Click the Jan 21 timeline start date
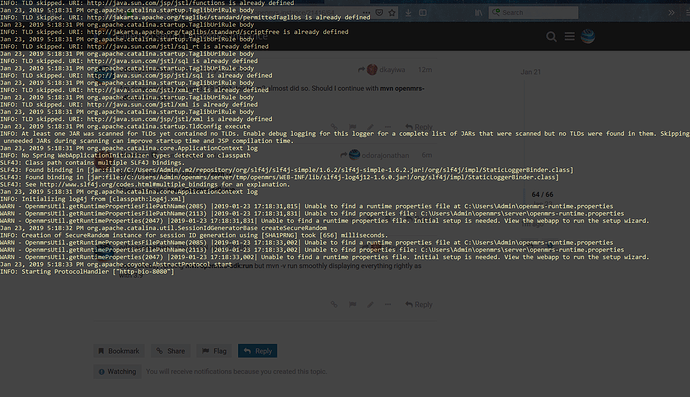Viewport: 690px width, 397px height. [x=531, y=72]
